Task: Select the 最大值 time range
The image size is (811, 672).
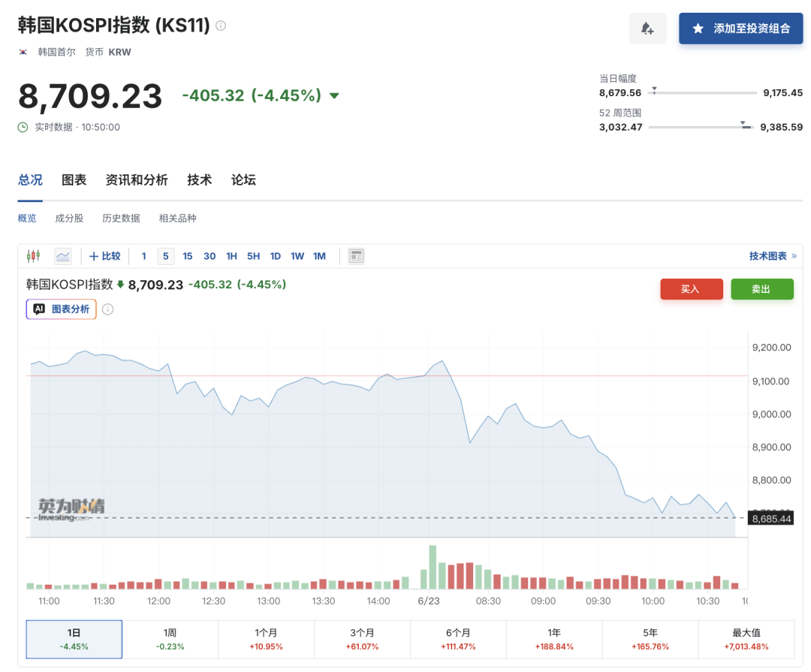Action: pos(746,640)
